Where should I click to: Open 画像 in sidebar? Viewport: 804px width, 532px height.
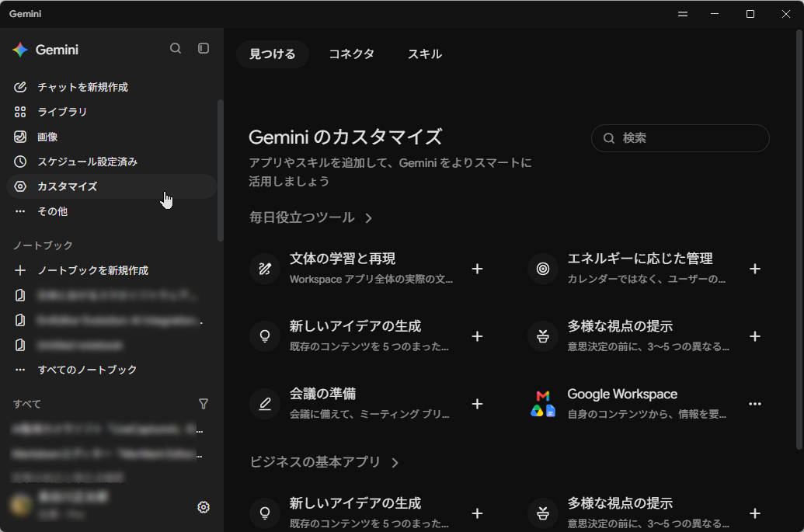click(112, 137)
